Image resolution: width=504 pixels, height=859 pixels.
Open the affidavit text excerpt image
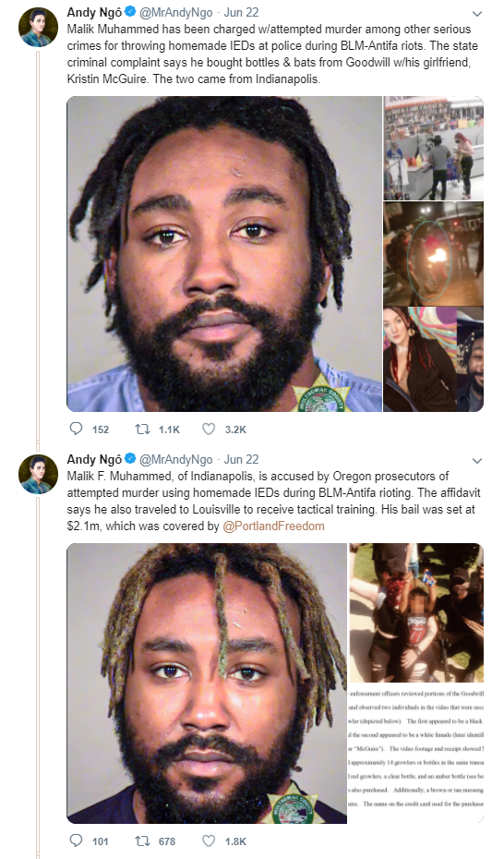tap(416, 754)
